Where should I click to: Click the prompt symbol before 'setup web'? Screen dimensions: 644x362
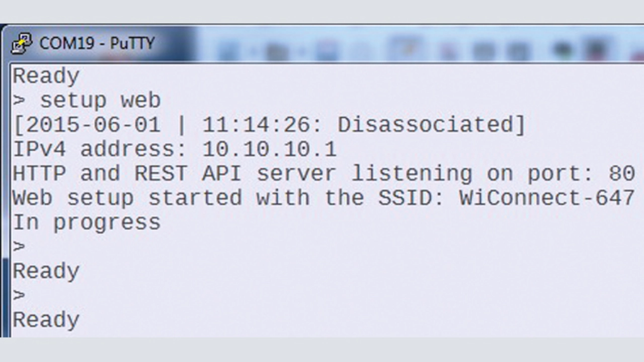pyautogui.click(x=19, y=101)
